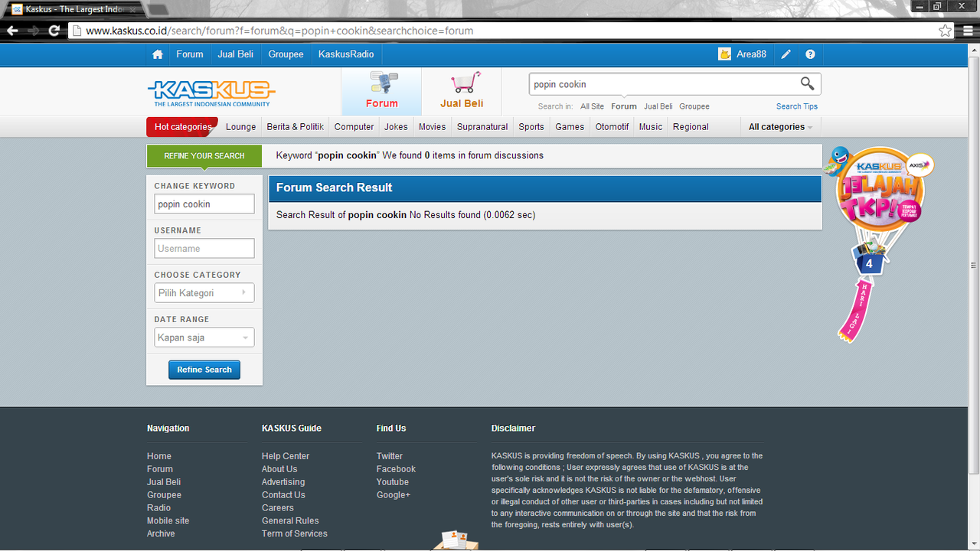
Task: Open KaskusRadio in the top navigation bar
Action: 346,54
